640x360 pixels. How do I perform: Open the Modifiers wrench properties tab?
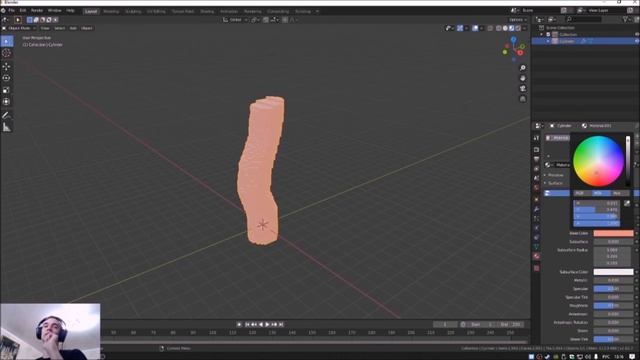pyautogui.click(x=536, y=209)
